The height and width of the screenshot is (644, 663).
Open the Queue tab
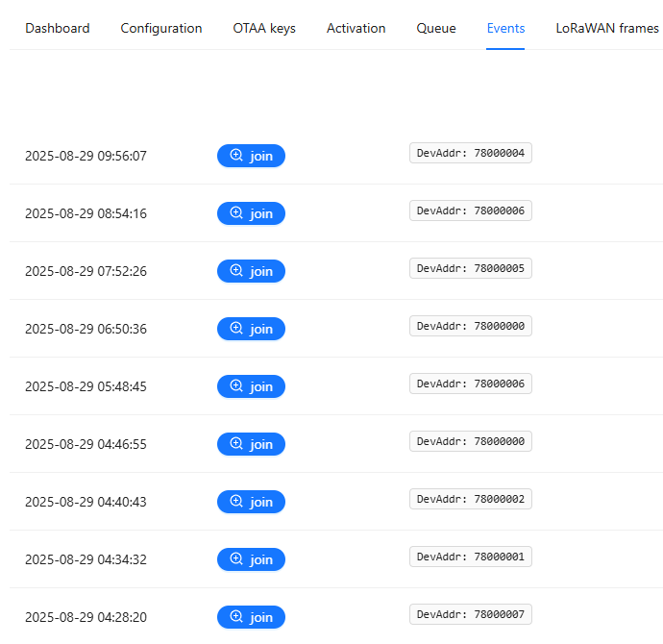point(436,28)
